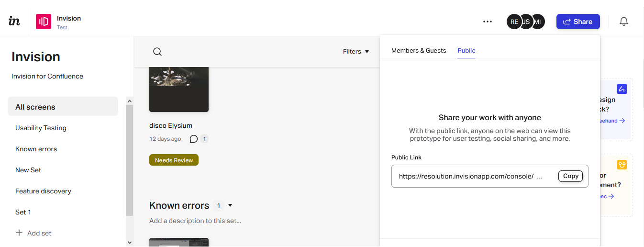
Task: Click the InVision logo icon
Action: [14, 21]
